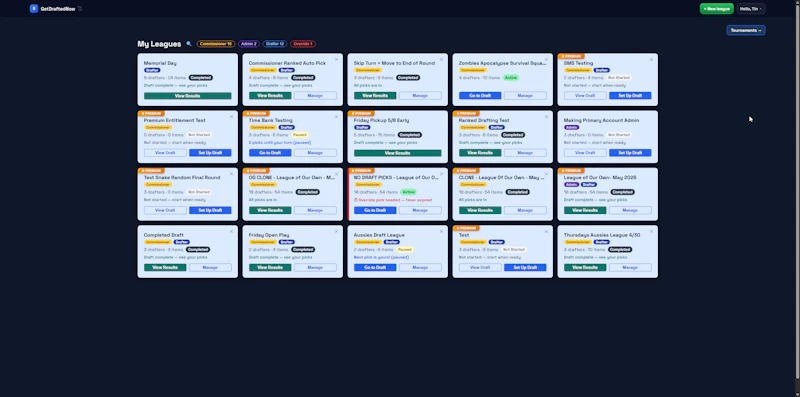This screenshot has height=397, width=800.
Task: Manage the Ranked Drafting Test league
Action: click(525, 153)
